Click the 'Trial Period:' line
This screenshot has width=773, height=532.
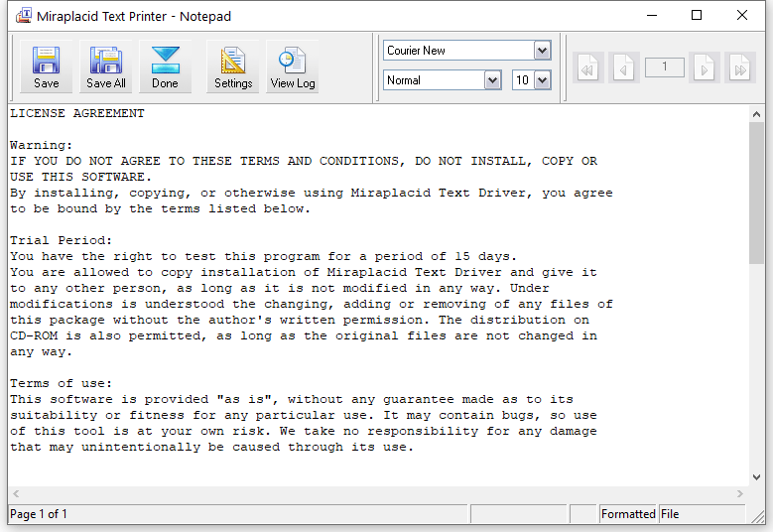(x=62, y=240)
